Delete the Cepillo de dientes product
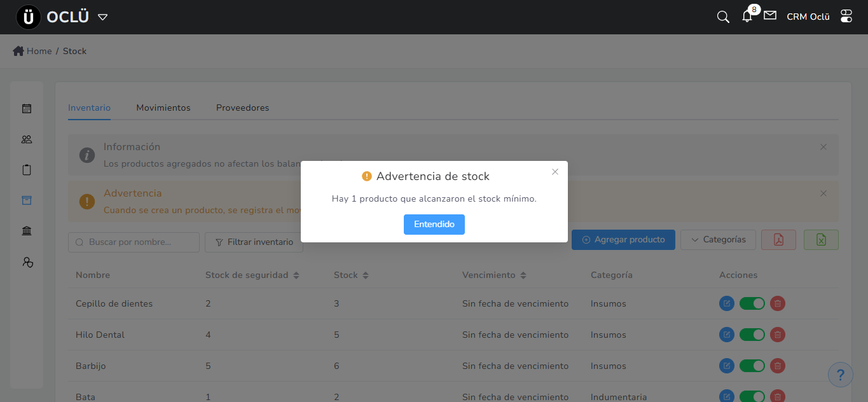 (x=778, y=303)
